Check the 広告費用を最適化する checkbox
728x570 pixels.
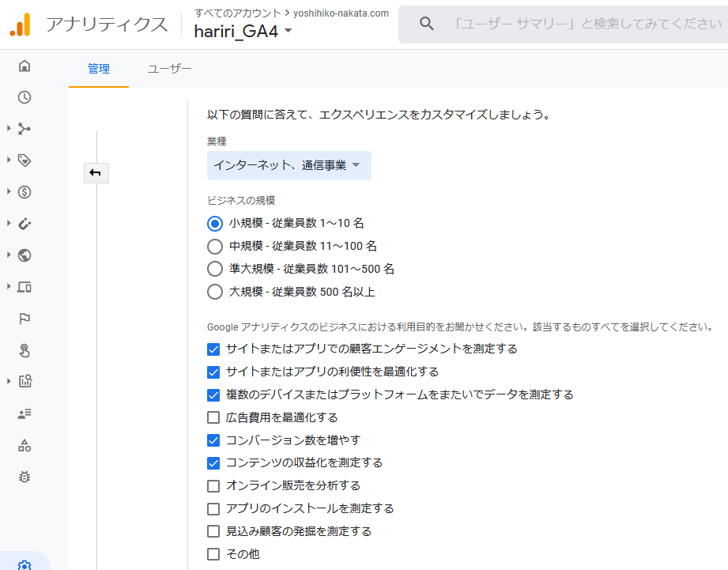(x=213, y=417)
